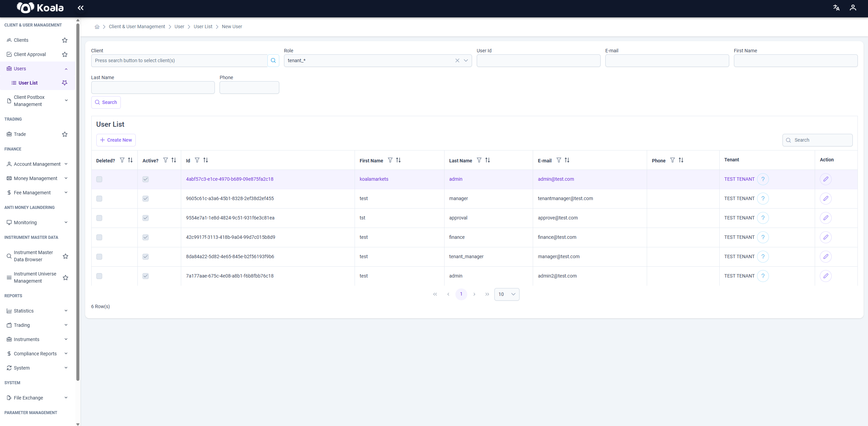Viewport: 868px width, 426px height.
Task: Favorite Clients with its star icon
Action: 65,40
